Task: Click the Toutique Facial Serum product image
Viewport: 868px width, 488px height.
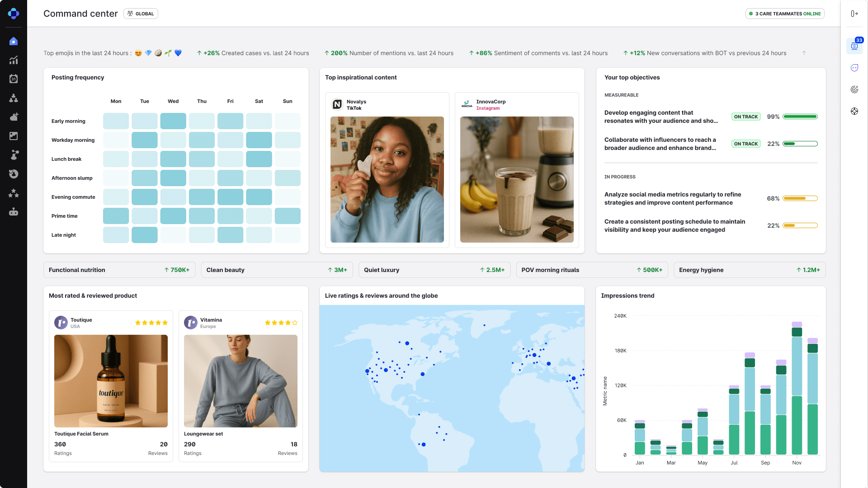Action: (x=111, y=381)
